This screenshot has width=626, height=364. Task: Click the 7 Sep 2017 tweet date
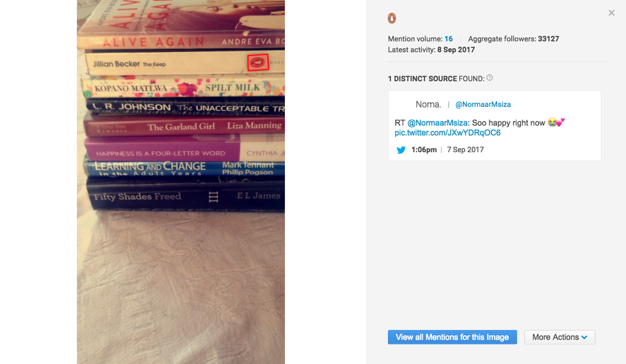[465, 150]
